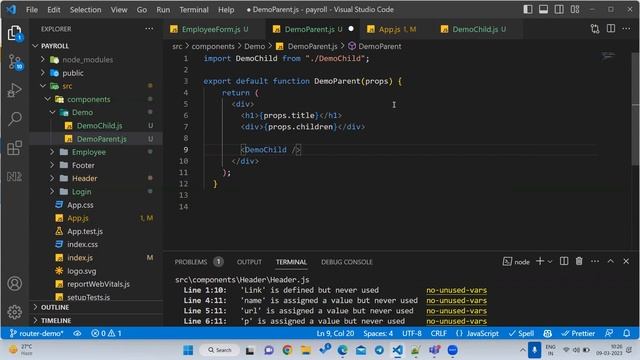Open logo.svg file in explorer
This screenshot has width=640, height=360.
tap(82, 271)
